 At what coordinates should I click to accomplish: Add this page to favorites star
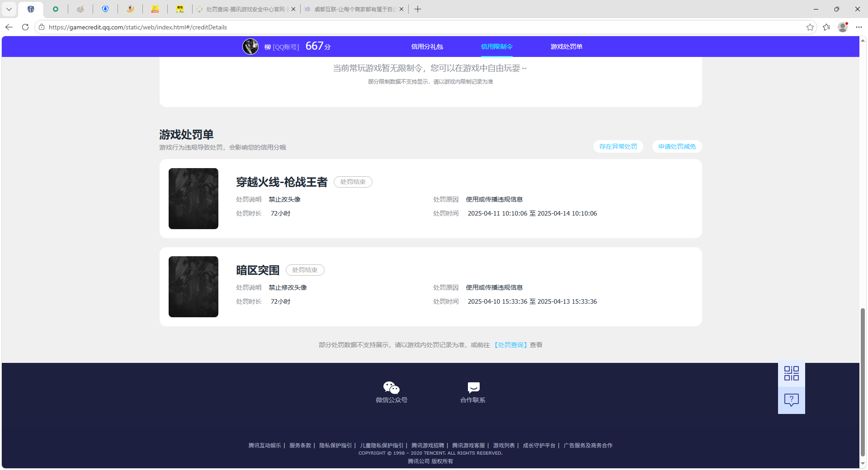click(810, 27)
